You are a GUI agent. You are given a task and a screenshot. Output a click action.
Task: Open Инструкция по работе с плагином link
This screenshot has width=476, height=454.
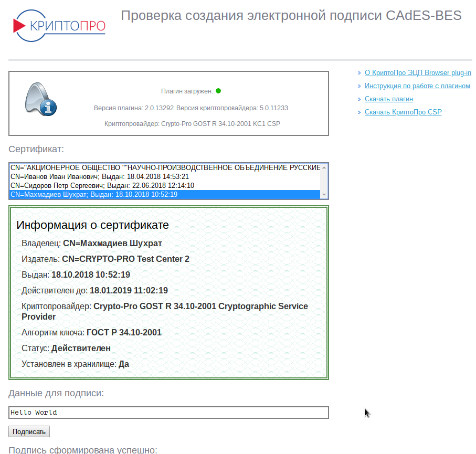point(417,86)
